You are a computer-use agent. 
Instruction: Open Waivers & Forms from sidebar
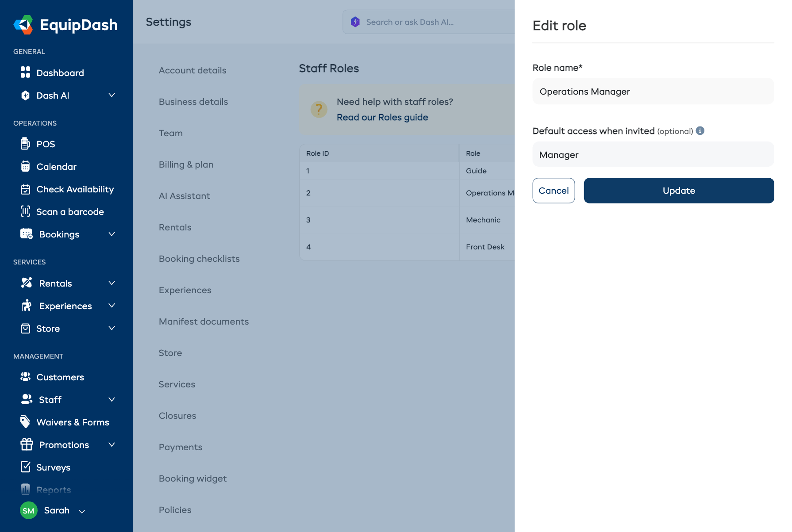pos(73,422)
